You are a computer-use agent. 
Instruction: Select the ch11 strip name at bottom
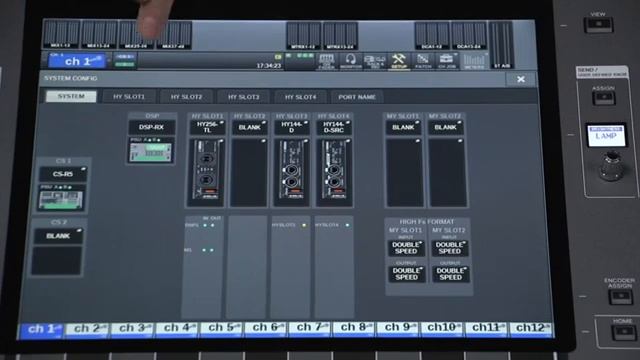(487, 329)
